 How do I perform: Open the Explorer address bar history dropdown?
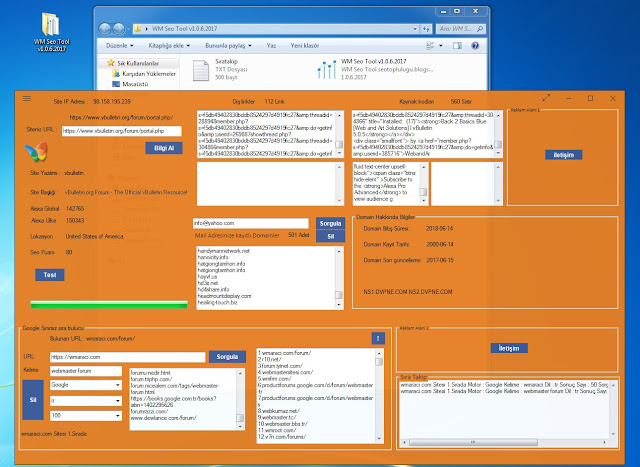tap(415, 29)
